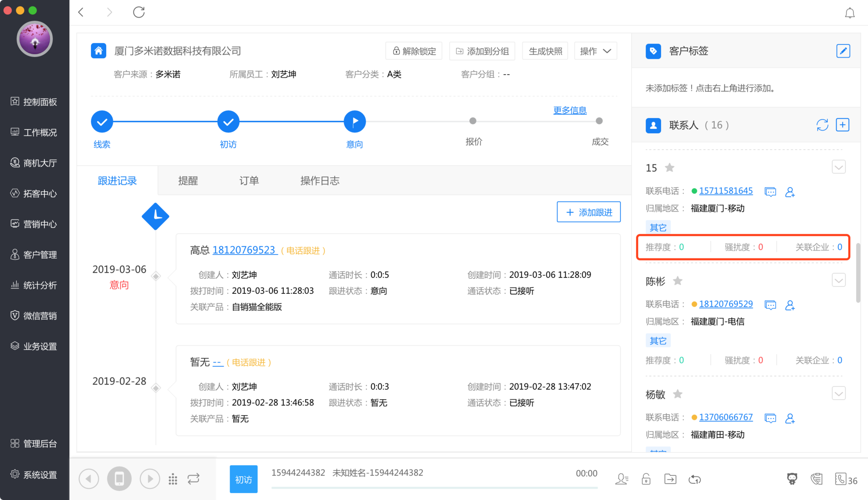Image resolution: width=868 pixels, height=500 pixels.
Task: Select the 线索 stage marker
Action: pyautogui.click(x=102, y=122)
